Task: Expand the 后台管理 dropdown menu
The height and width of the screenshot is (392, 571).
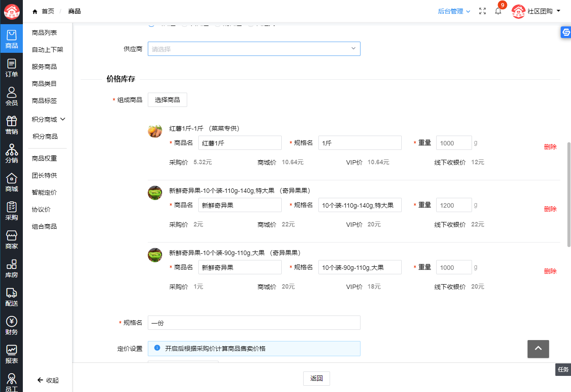Action: coord(454,11)
